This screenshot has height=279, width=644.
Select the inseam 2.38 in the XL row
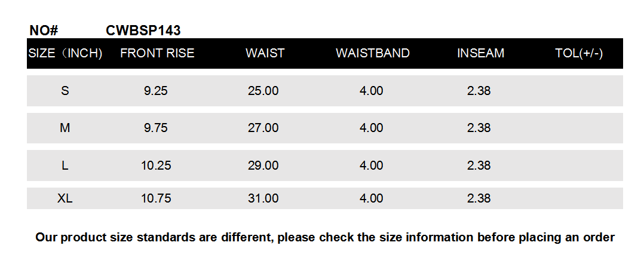pyautogui.click(x=479, y=198)
